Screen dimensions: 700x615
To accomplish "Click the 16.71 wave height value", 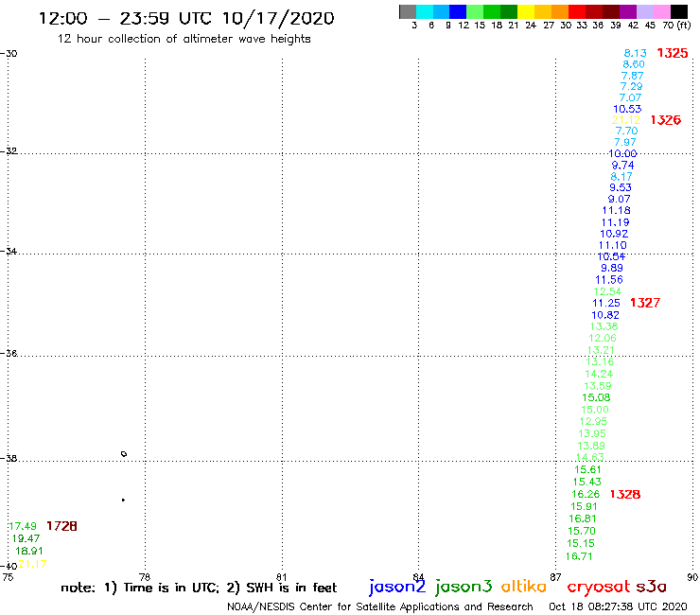I will pyautogui.click(x=579, y=557).
